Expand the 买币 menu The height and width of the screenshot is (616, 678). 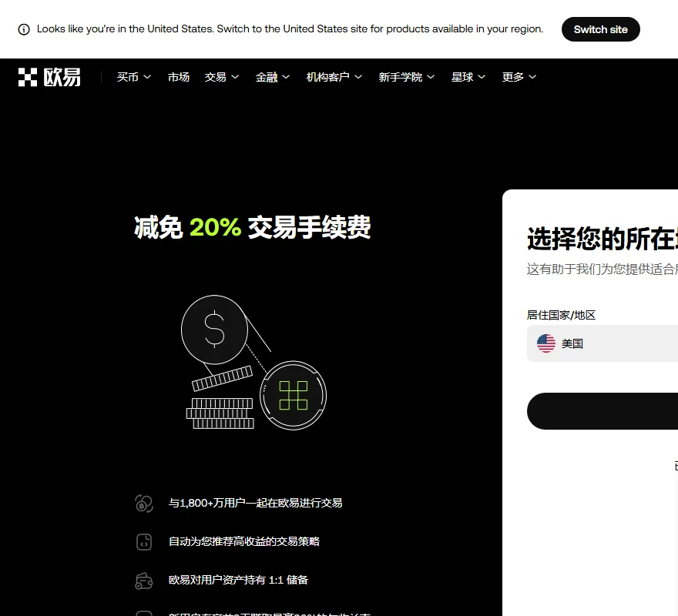(134, 77)
